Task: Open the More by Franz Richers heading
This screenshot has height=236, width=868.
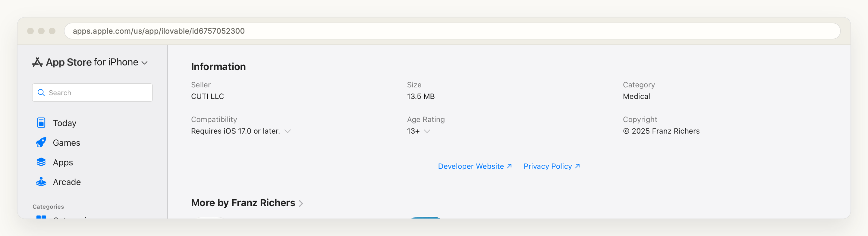Action: (243, 203)
